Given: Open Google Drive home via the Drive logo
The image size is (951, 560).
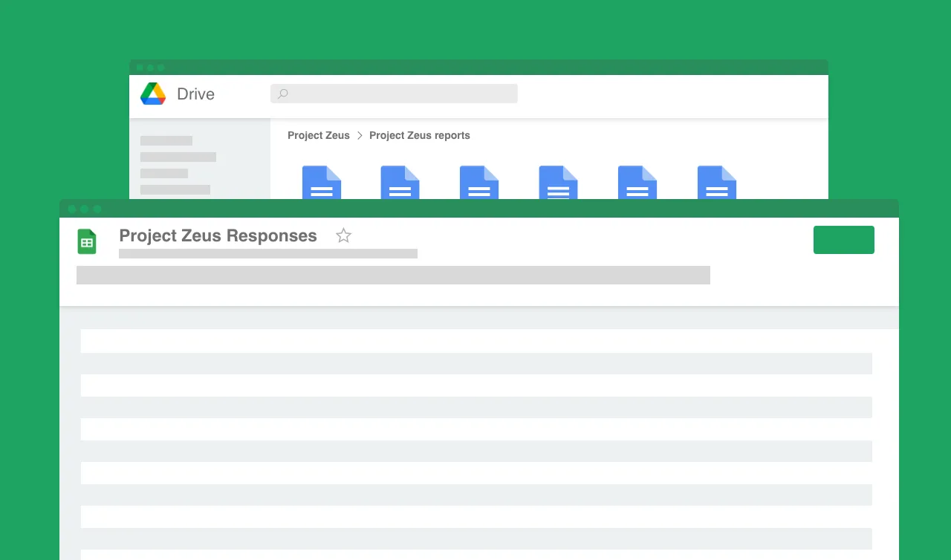Looking at the screenshot, I should [x=152, y=94].
